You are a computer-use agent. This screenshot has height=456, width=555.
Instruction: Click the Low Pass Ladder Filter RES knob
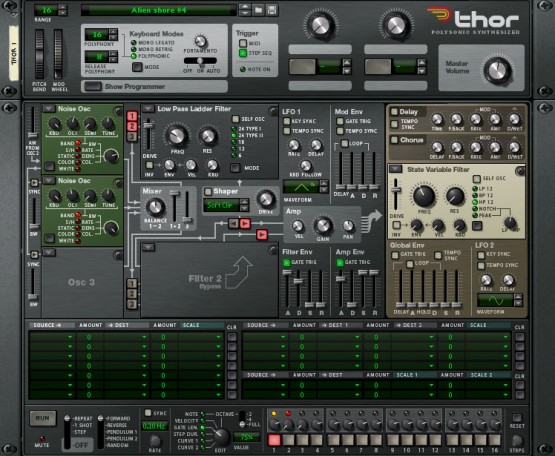point(208,136)
